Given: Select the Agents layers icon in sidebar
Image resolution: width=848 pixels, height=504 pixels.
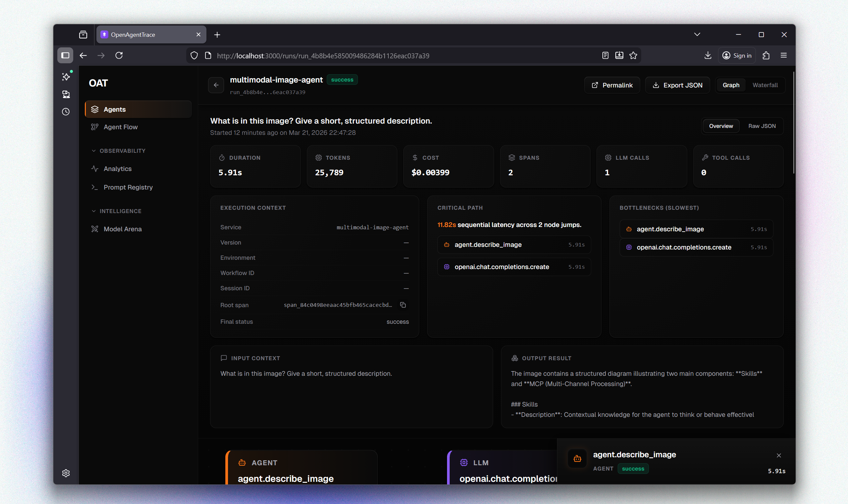Looking at the screenshot, I should click(94, 109).
